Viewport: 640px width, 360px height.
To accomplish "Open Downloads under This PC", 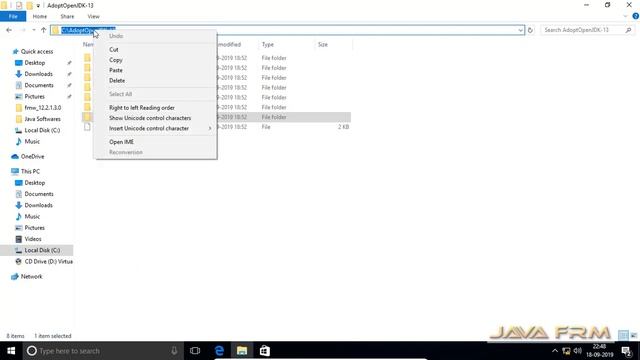I will [x=38, y=205].
